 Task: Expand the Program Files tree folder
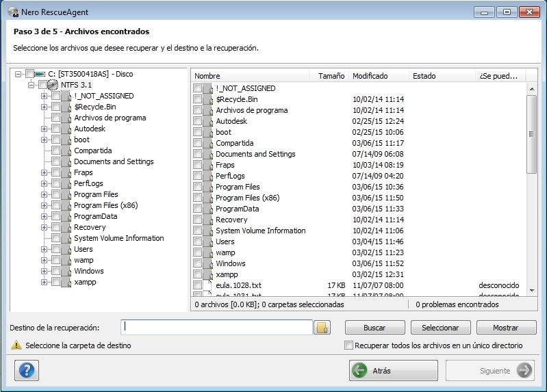pyautogui.click(x=44, y=194)
